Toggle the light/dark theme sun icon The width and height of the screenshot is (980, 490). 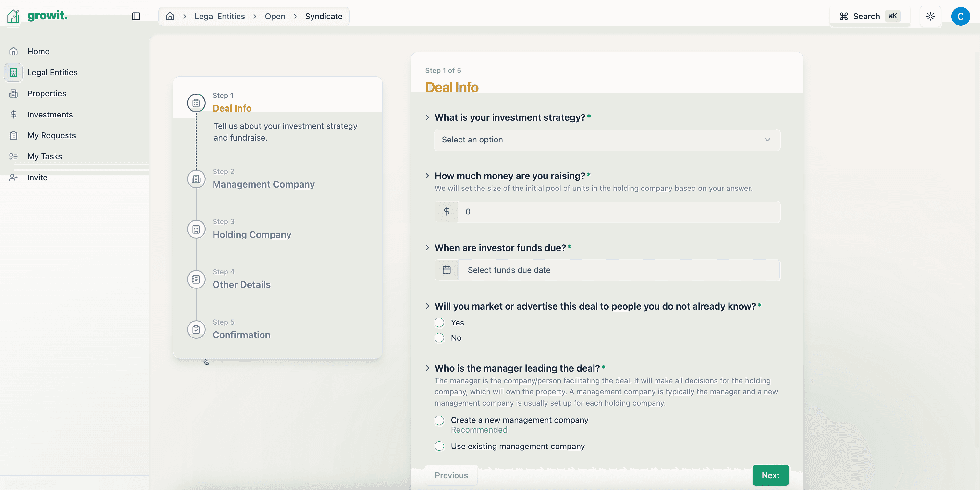pos(930,16)
